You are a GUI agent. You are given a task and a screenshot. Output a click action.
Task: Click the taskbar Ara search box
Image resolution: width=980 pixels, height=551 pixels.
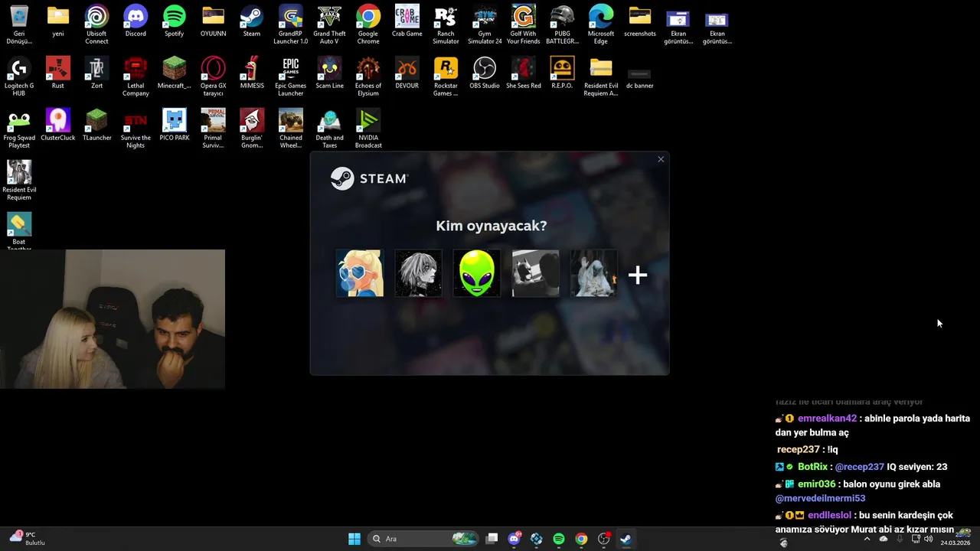coord(423,539)
